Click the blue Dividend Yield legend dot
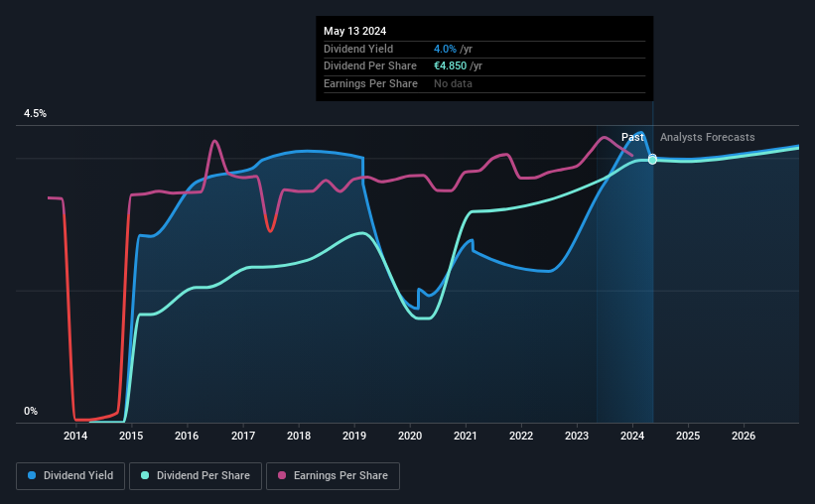Viewport: 815px width, 504px height. tap(32, 475)
